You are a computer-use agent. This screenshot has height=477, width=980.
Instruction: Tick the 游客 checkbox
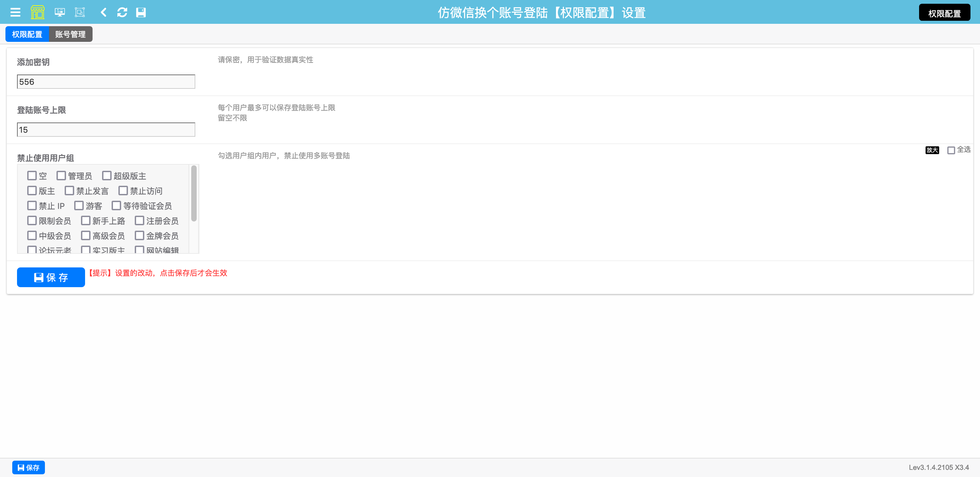click(x=79, y=205)
